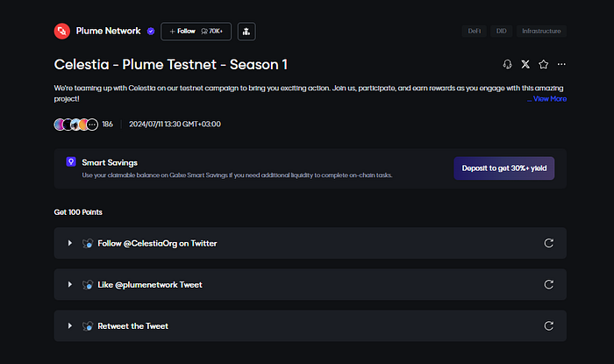Screen dimensions: 614x364
Task: Click the Get 100 Points heading
Action: pos(78,212)
